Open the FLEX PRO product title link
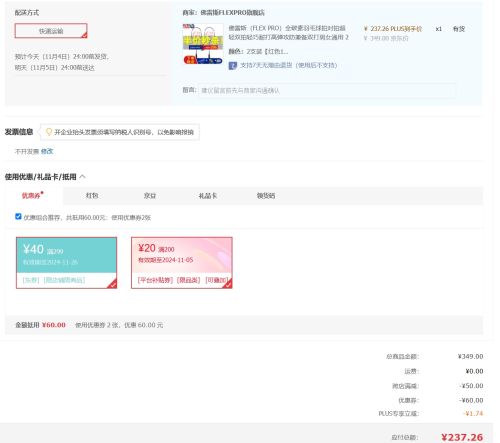This screenshot has width=500, height=443. coord(288,33)
